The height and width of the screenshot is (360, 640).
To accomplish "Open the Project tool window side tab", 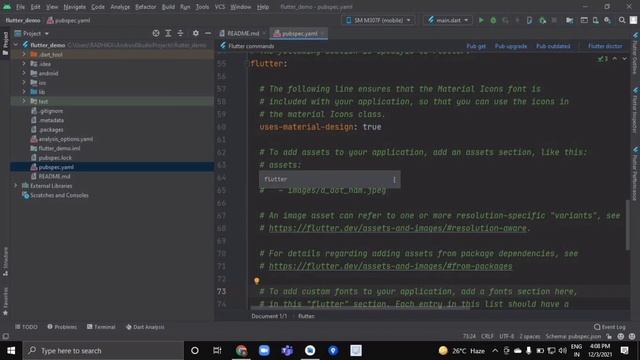I will 5,44.
